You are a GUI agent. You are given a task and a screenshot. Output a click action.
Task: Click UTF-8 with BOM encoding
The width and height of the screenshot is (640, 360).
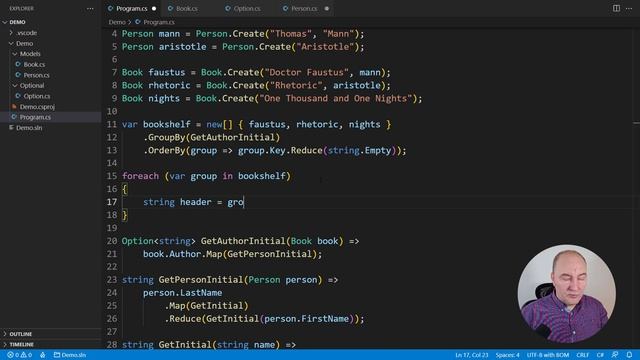tap(548, 355)
